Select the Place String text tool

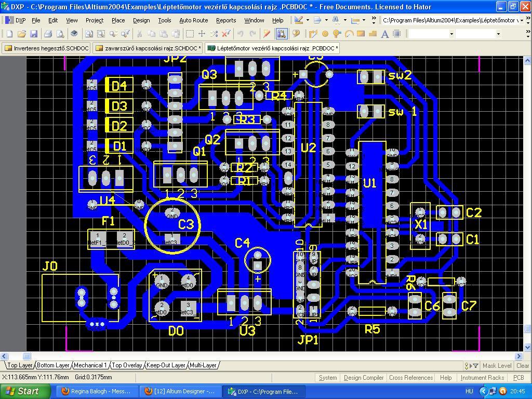coord(385,34)
